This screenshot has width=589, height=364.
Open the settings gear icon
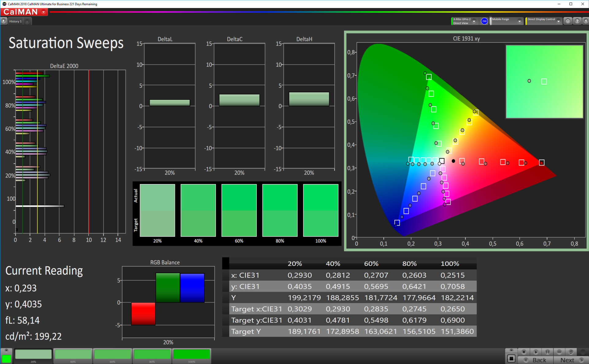(x=568, y=21)
